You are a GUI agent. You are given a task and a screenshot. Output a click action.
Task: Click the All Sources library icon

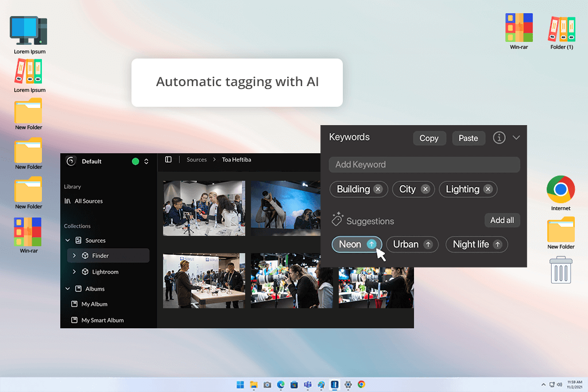click(x=68, y=201)
